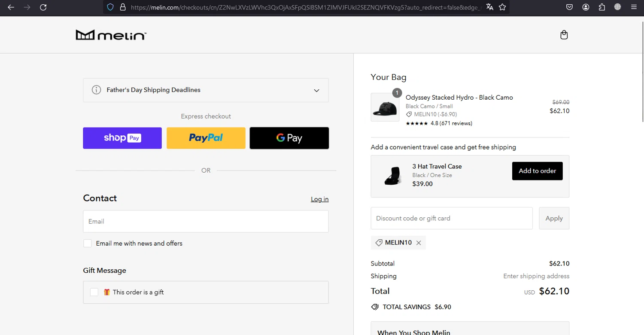The image size is (644, 335).
Task: Click "Add a convenient travel case" text
Action: pos(444,147)
